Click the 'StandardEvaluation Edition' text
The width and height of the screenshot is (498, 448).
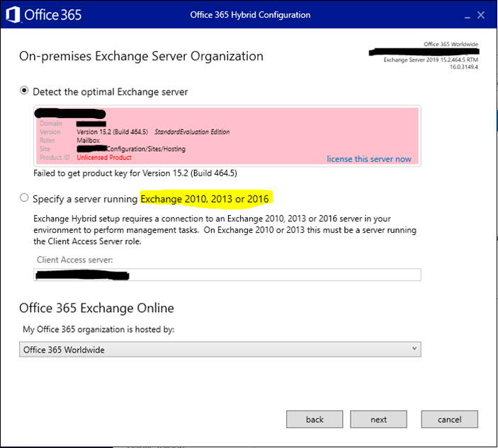192,132
